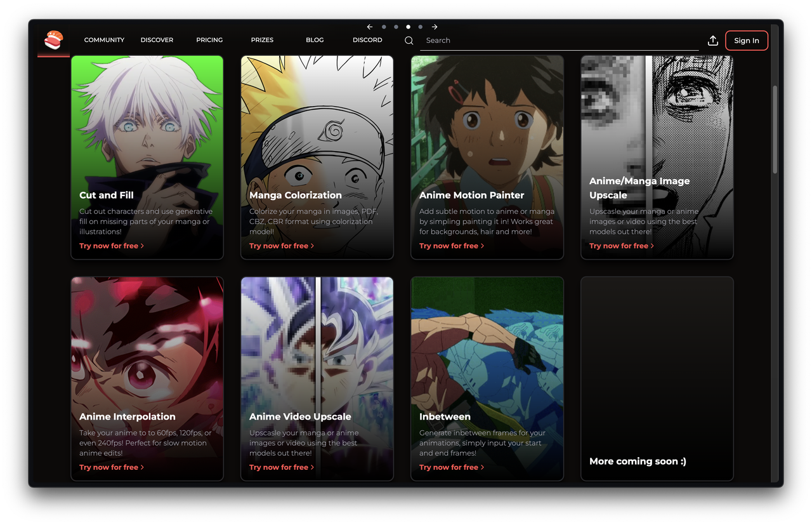The width and height of the screenshot is (812, 525).
Task: Open the Discover menu item
Action: click(x=157, y=40)
